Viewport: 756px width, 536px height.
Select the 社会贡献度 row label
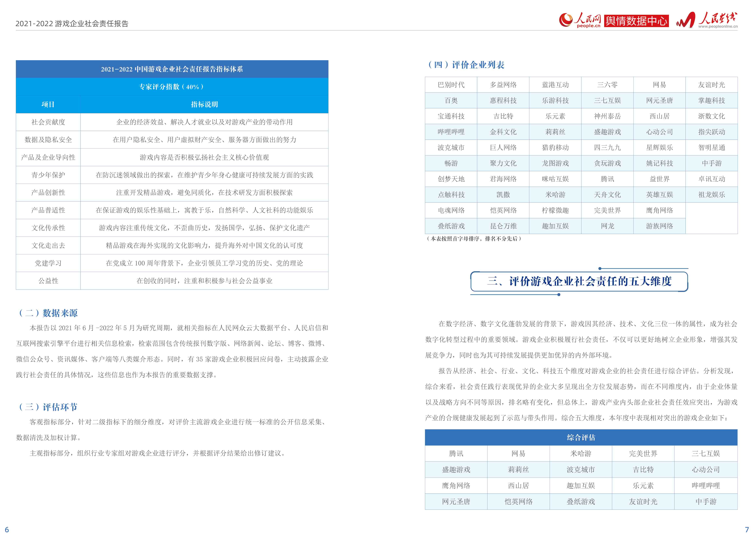[x=48, y=122]
